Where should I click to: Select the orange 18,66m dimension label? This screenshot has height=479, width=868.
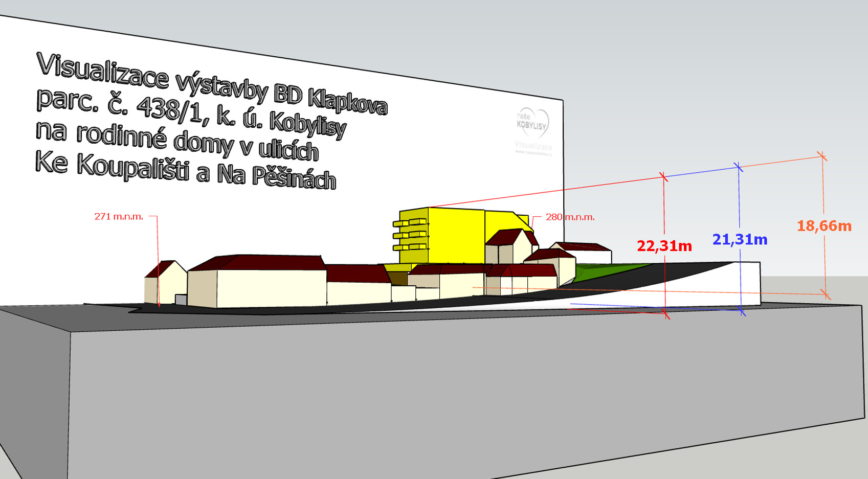[x=824, y=226]
